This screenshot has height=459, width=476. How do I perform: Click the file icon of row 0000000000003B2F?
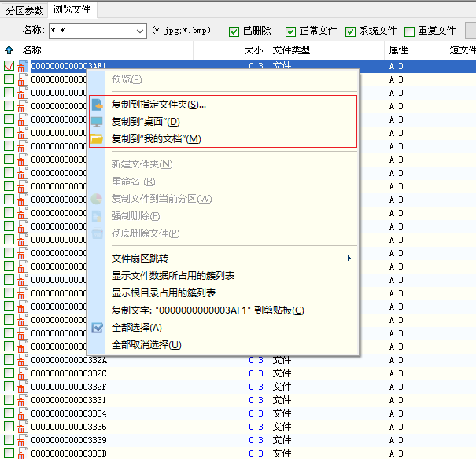[x=23, y=387]
